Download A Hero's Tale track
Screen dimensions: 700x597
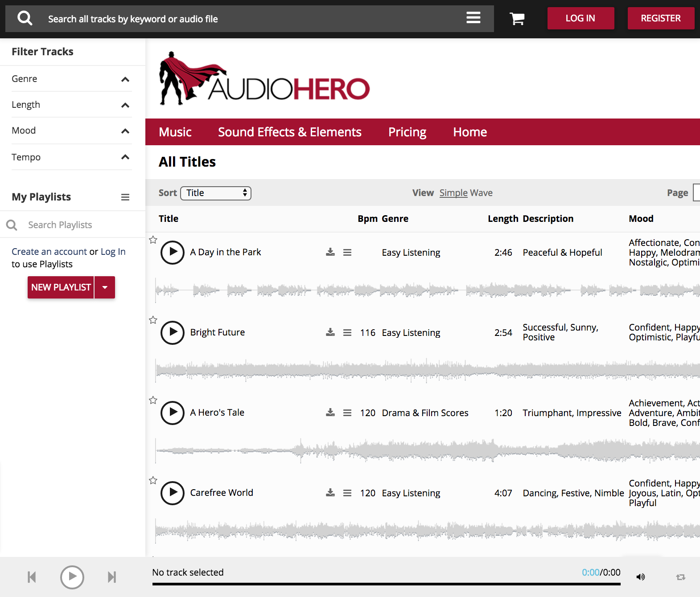[330, 413]
